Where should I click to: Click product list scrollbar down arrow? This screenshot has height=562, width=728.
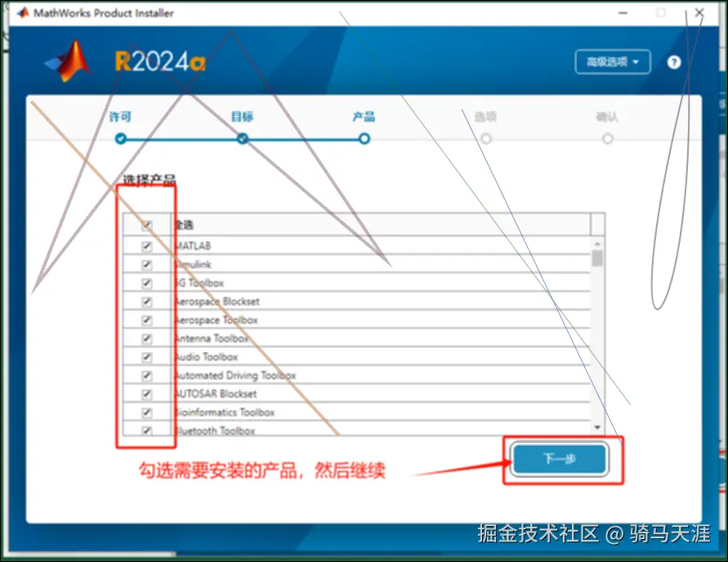point(597,427)
